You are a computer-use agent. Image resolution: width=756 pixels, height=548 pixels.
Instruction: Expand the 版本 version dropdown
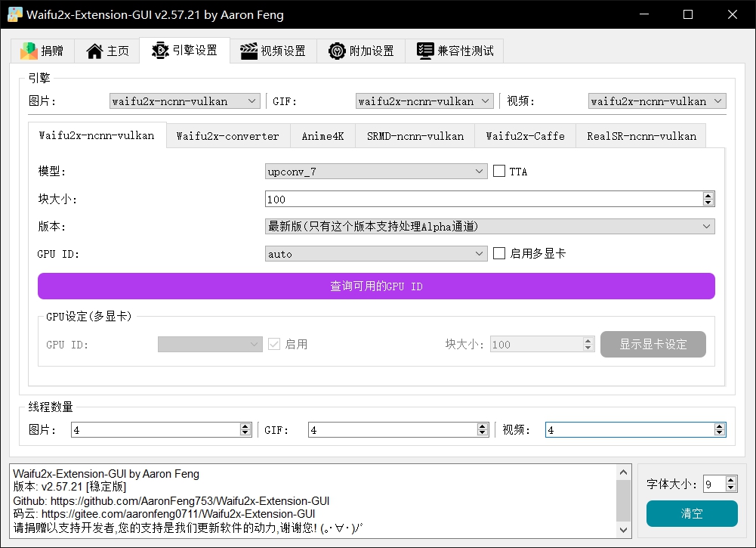[490, 226]
